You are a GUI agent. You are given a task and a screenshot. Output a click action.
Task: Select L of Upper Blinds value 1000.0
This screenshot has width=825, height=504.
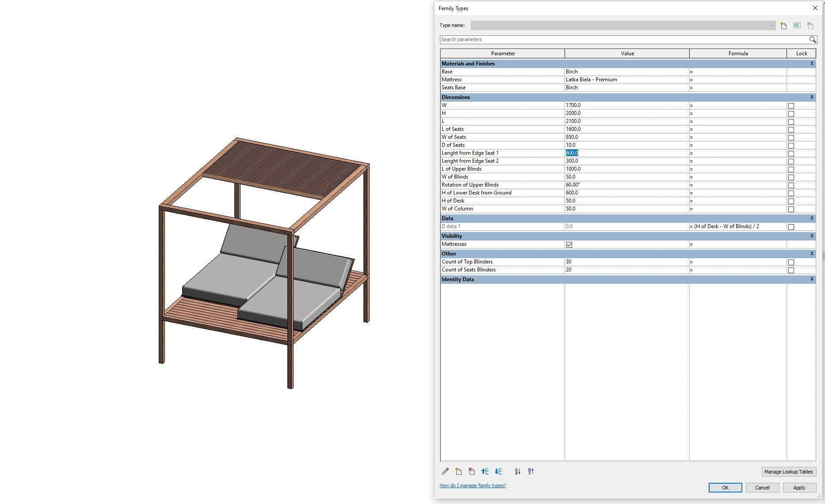point(627,169)
